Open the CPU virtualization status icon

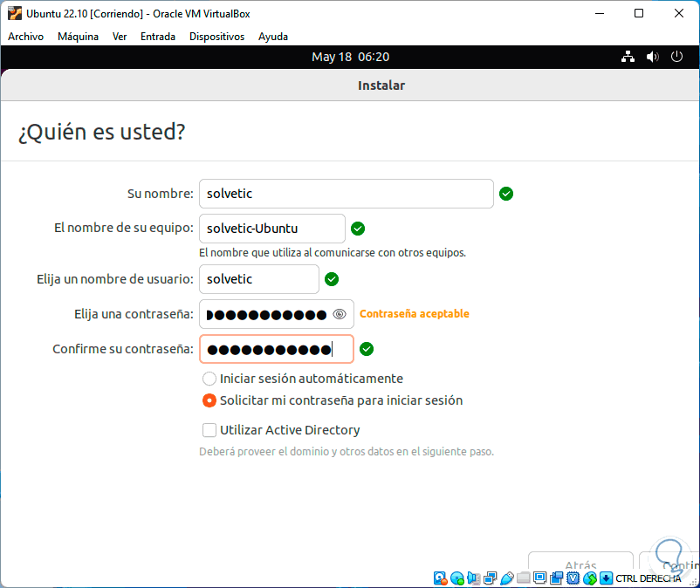coord(573,578)
